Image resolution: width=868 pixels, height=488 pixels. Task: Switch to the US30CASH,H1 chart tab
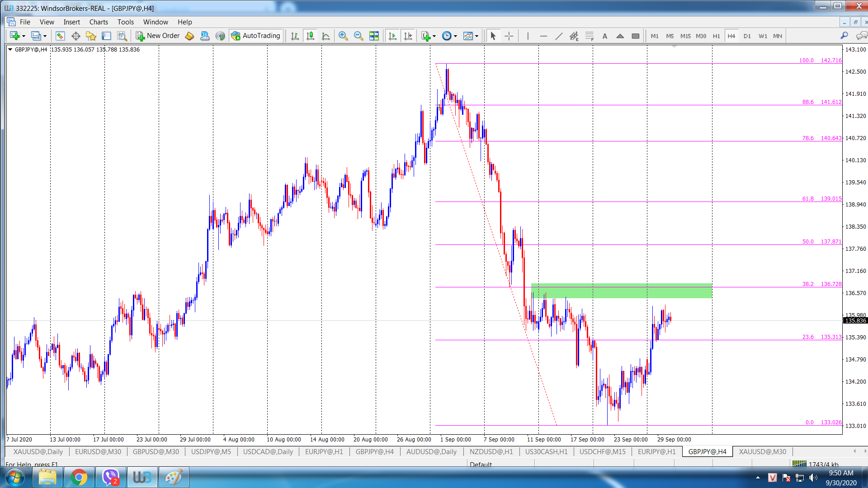(546, 451)
